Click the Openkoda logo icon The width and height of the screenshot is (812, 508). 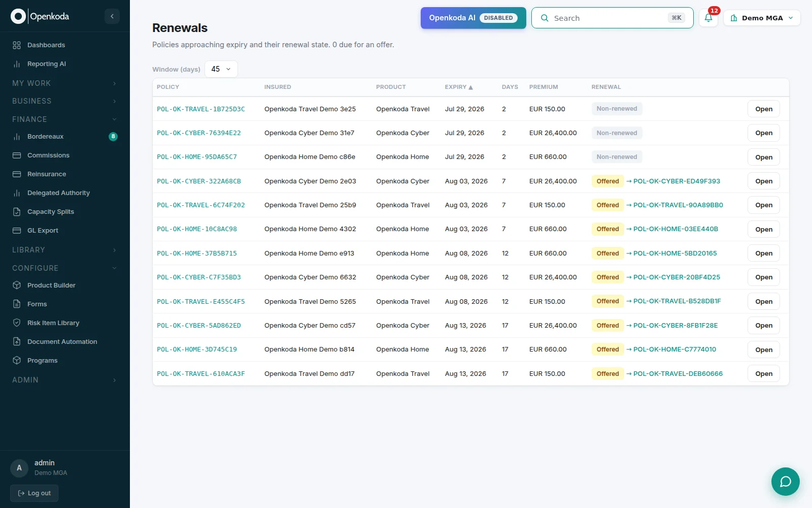click(x=18, y=16)
